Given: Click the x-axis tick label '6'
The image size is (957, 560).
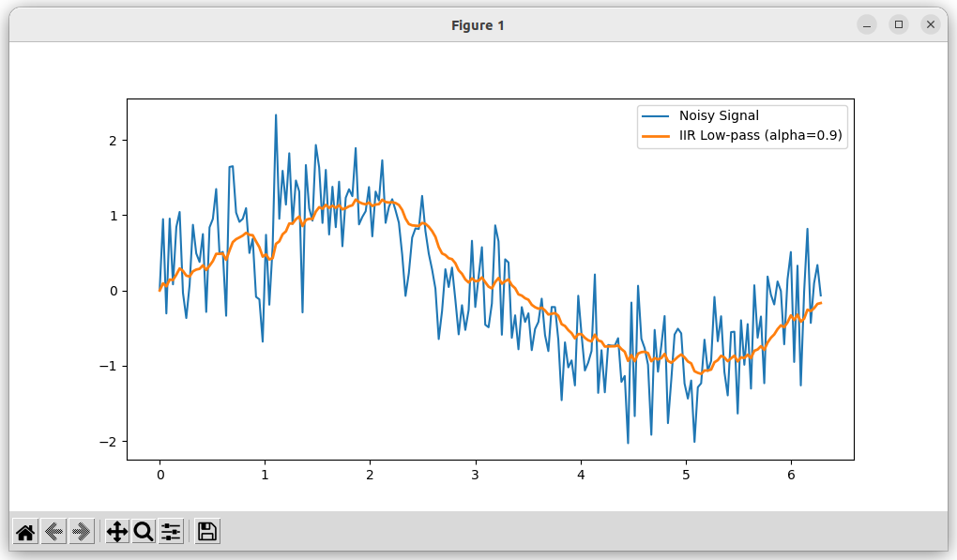Looking at the screenshot, I should pos(791,476).
